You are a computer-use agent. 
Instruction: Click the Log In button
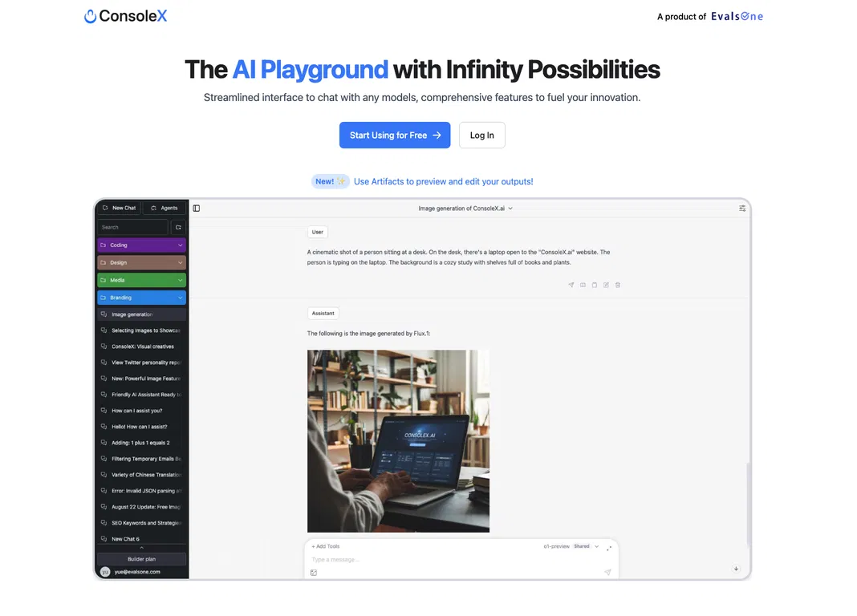[x=482, y=135]
